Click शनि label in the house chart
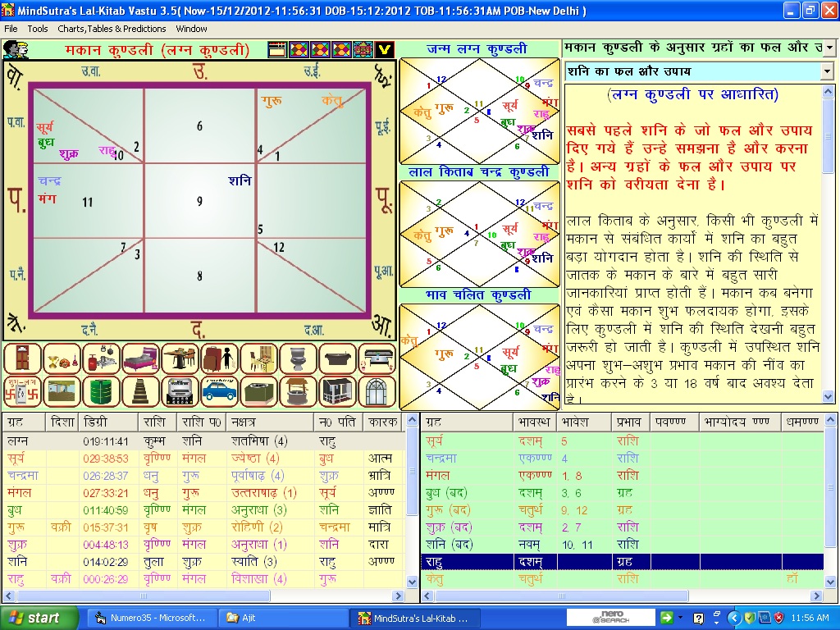840x630 pixels. click(x=240, y=181)
